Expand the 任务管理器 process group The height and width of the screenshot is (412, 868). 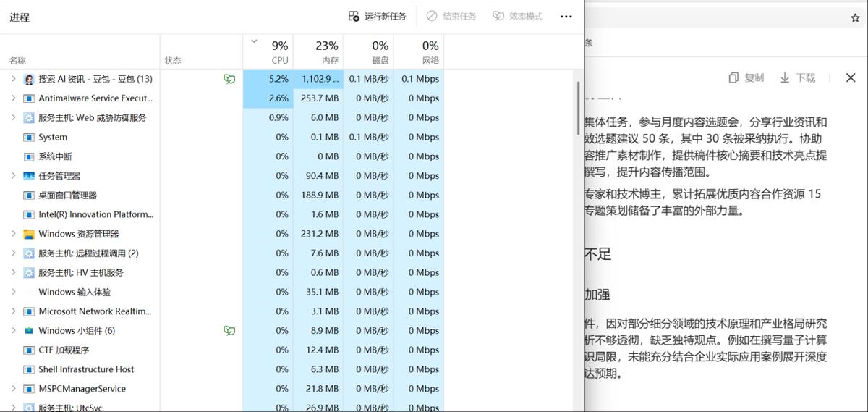13,176
